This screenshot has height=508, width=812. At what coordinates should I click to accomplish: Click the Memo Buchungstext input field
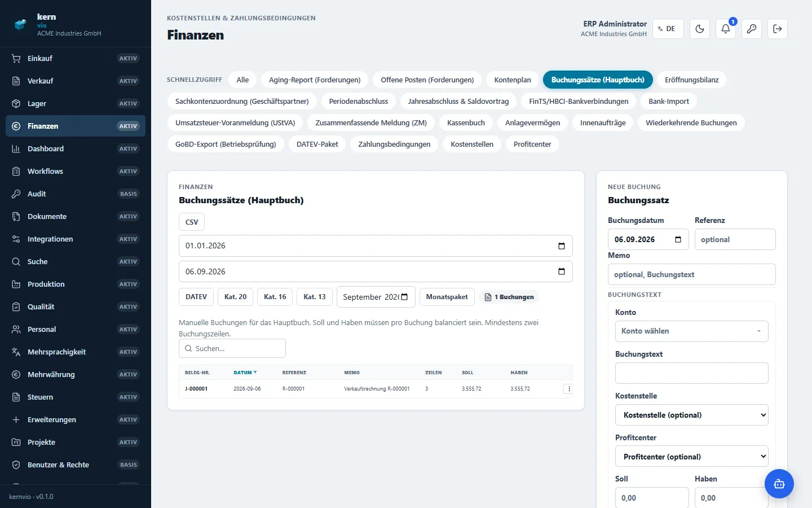(x=692, y=274)
